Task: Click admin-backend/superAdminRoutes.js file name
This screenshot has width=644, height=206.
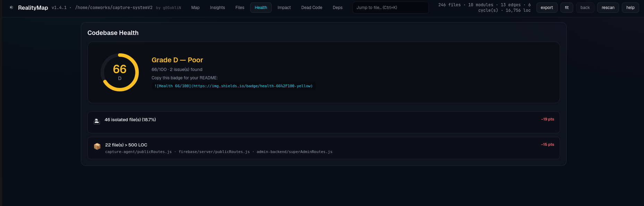Action: pos(295,152)
